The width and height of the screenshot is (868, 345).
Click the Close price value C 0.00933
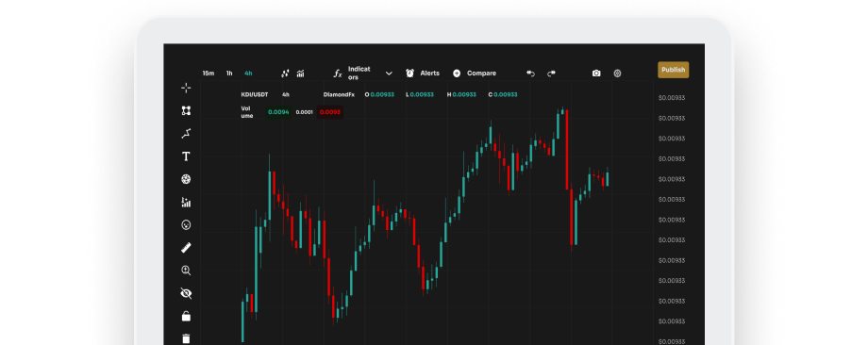click(x=503, y=94)
